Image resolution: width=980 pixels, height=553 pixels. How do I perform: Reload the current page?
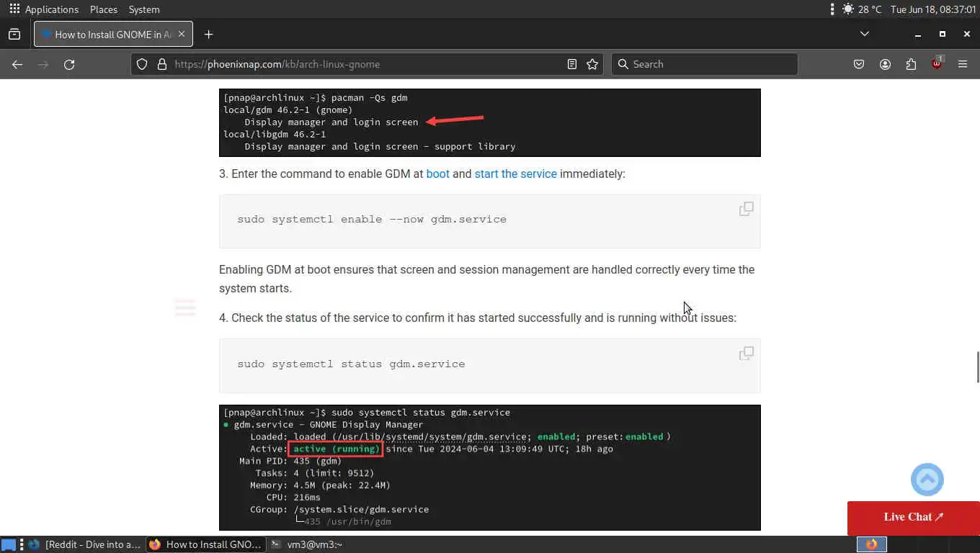coord(69,64)
